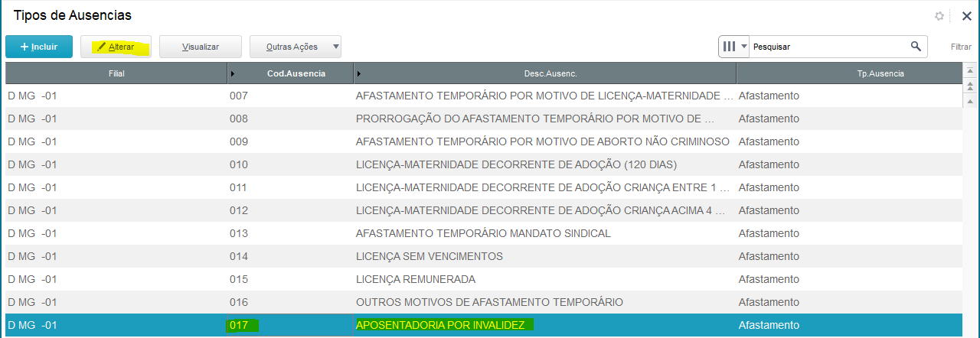Click Afastamento type in row 013
This screenshot has height=338, width=980.
[x=848, y=233]
